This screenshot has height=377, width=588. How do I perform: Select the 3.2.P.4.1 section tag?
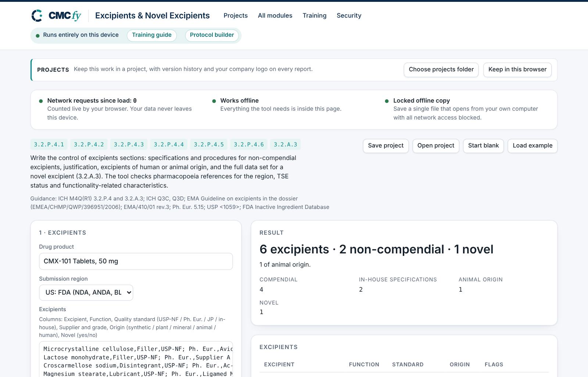click(49, 145)
